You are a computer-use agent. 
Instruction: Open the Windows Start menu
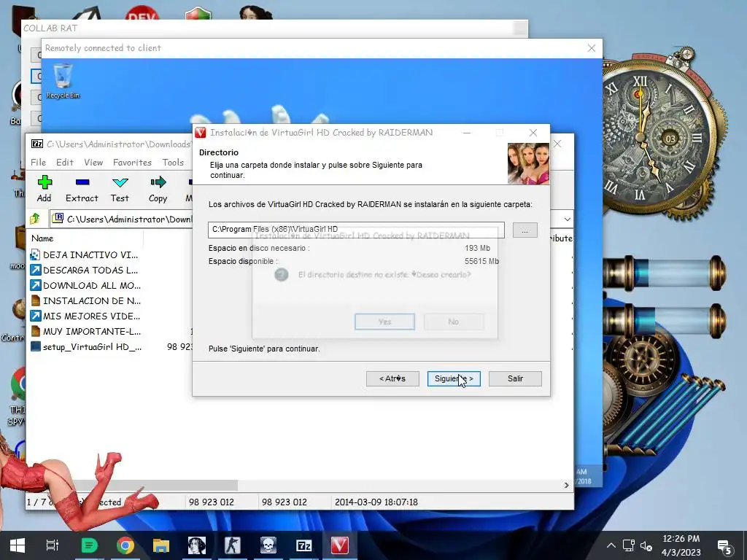pos(18,545)
